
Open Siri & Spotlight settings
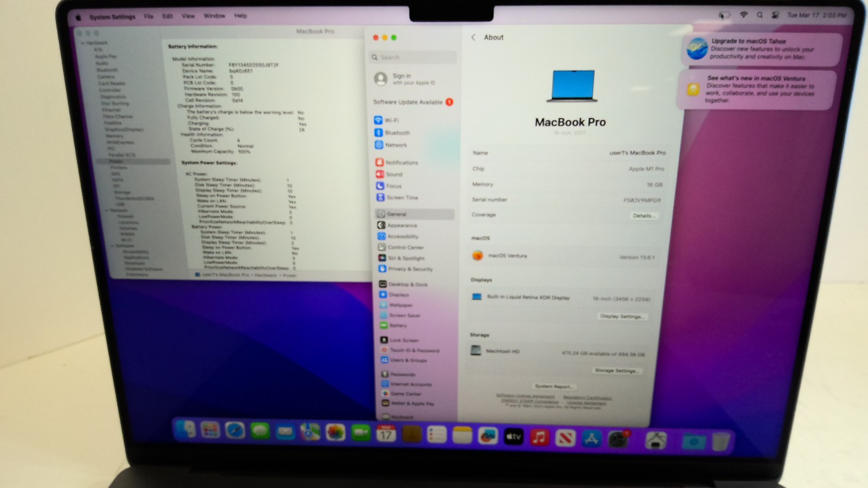[x=401, y=258]
